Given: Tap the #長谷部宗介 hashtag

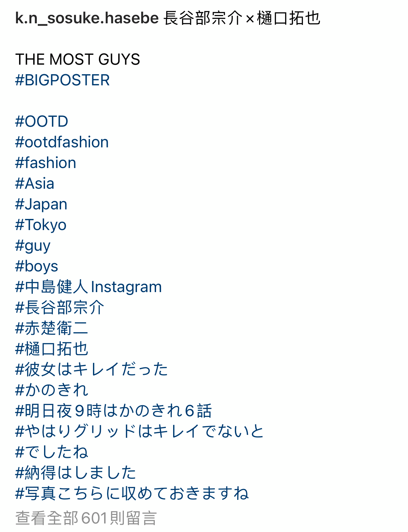Looking at the screenshot, I should click(60, 308).
